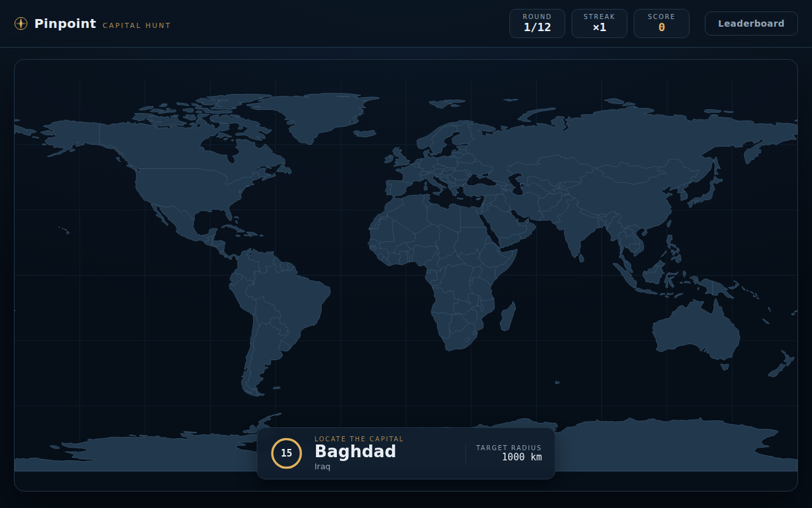
Task: Click on New Zealand on the map
Action: pyautogui.click(x=782, y=364)
